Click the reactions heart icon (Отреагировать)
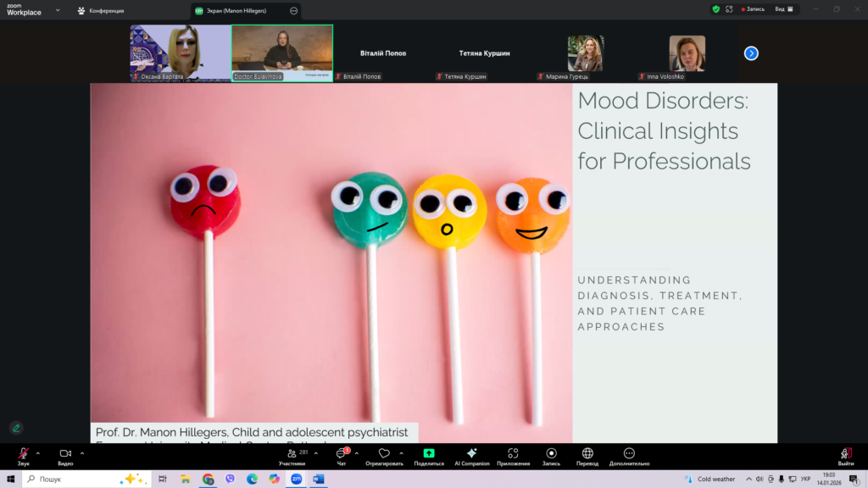Image resolution: width=868 pixels, height=488 pixels. pos(384,454)
